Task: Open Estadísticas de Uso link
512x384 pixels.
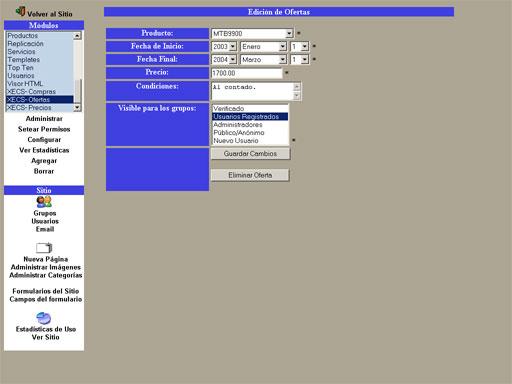Action: point(46,329)
